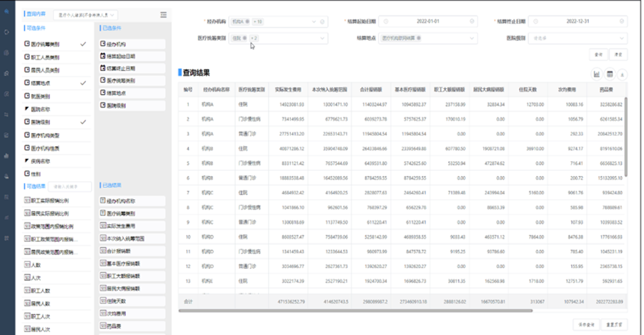644x335 pixels.
Task: Click the 可选结果 search input field
Action: (70, 187)
